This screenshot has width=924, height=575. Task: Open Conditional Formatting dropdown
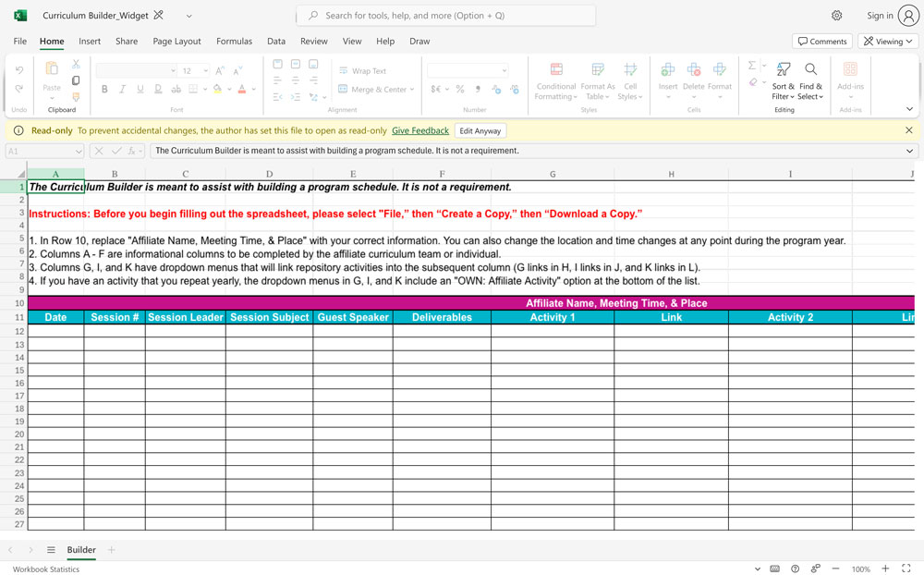(555, 80)
